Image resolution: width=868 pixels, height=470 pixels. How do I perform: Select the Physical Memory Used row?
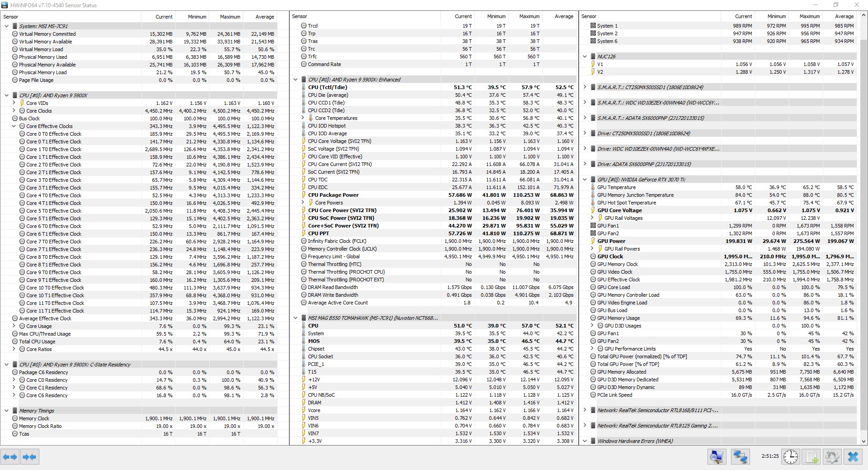[140, 57]
